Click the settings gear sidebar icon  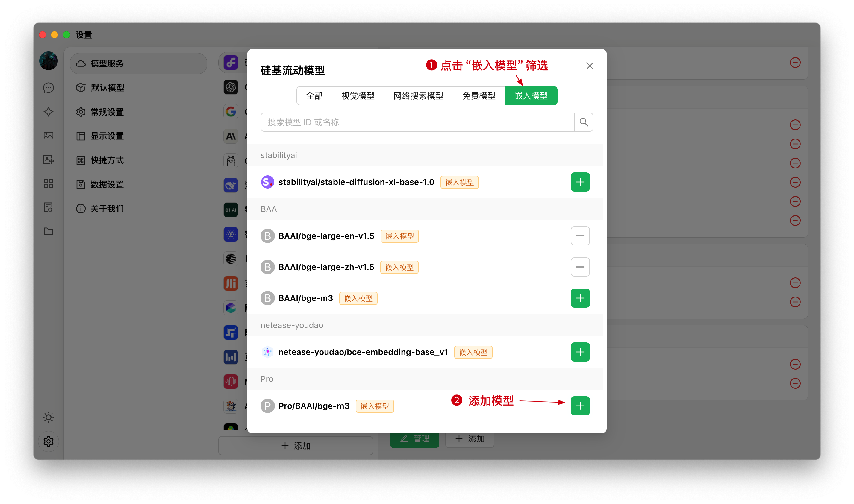[49, 441]
